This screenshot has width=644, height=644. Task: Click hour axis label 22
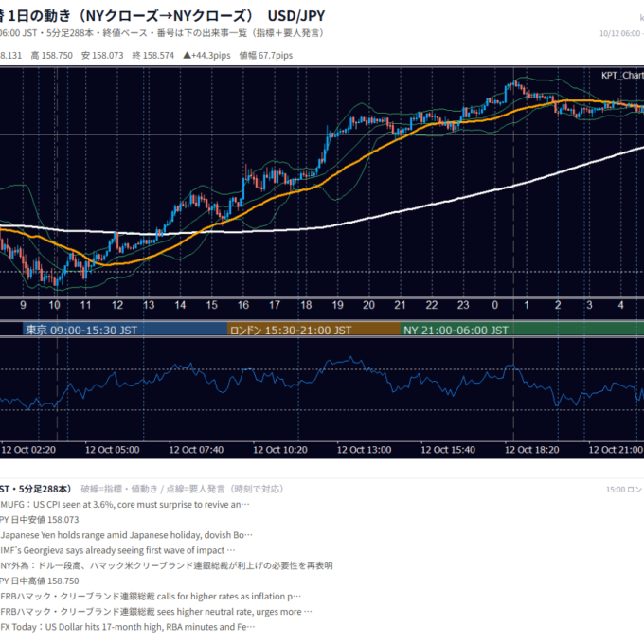[x=432, y=305]
